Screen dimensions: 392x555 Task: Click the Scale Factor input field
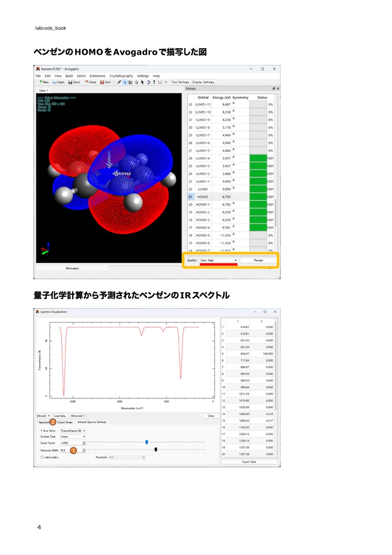71,443
